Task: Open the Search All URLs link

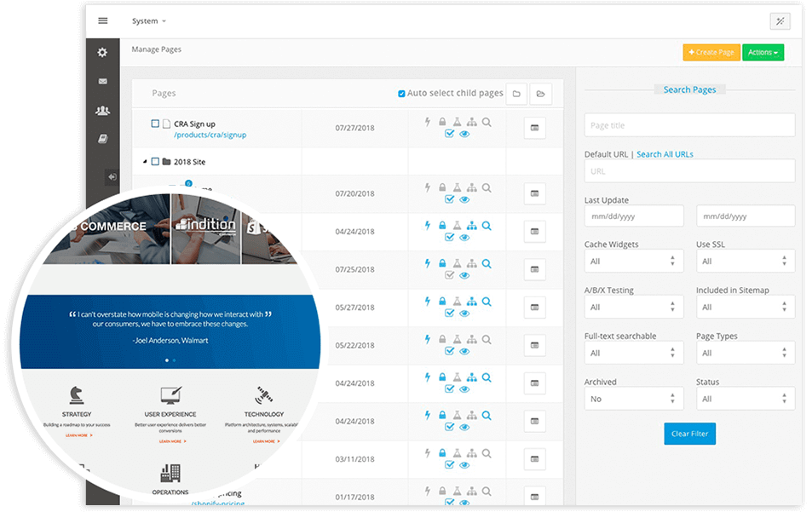Action: pos(665,154)
